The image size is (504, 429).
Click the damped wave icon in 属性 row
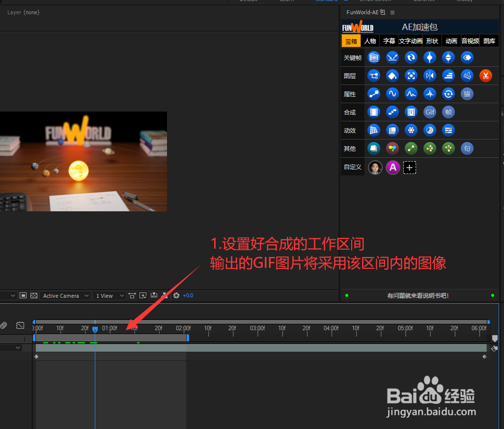click(x=411, y=94)
